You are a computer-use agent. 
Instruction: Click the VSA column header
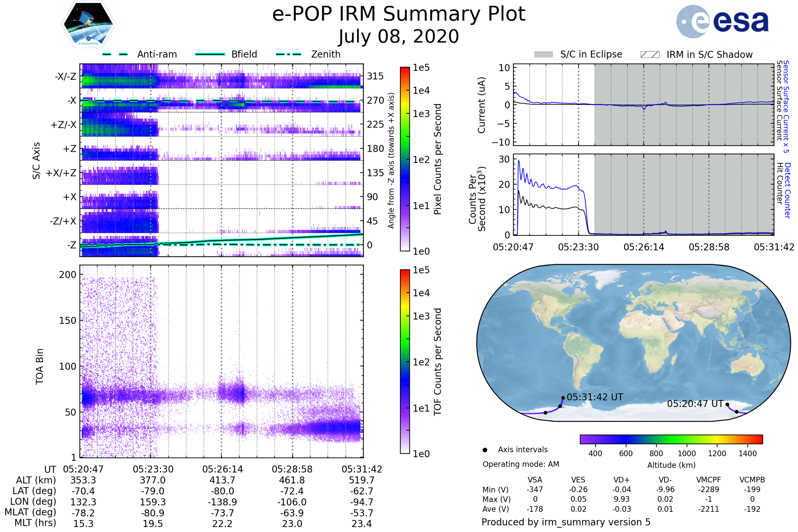pos(535,480)
